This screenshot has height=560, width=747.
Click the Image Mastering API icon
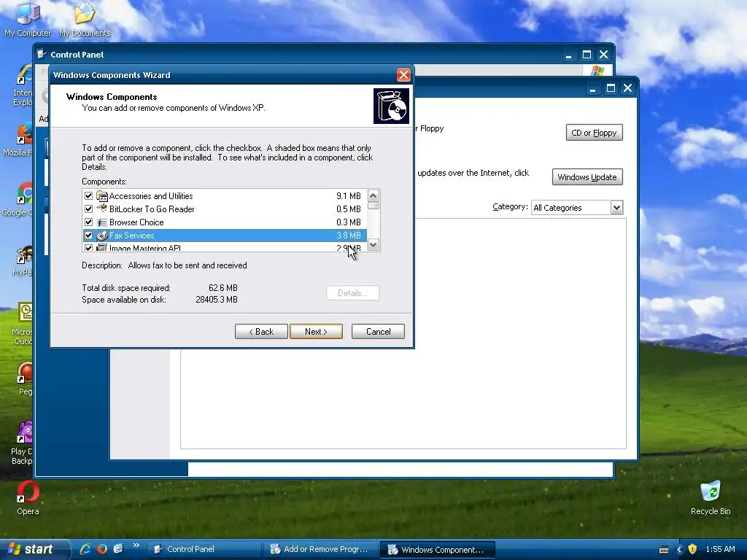pyautogui.click(x=102, y=247)
